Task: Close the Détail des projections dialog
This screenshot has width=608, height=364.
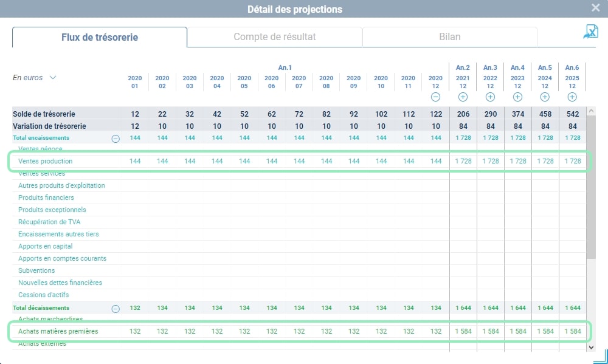Action: tap(596, 8)
